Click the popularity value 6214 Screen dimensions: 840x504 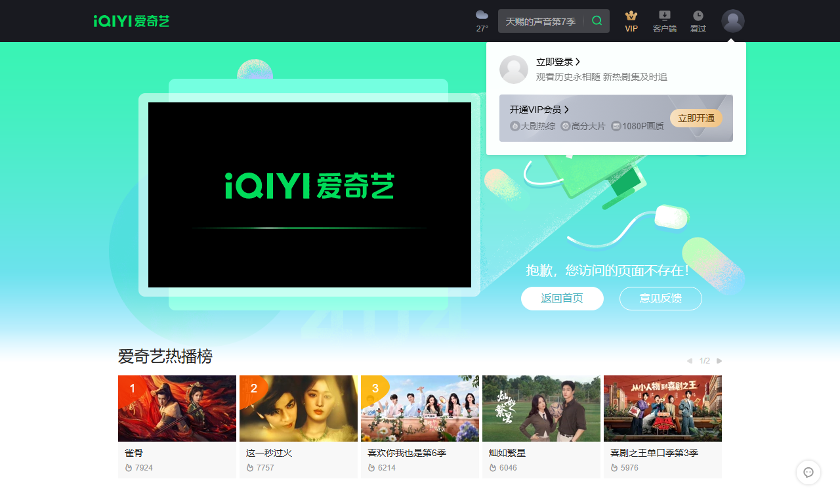coord(387,468)
